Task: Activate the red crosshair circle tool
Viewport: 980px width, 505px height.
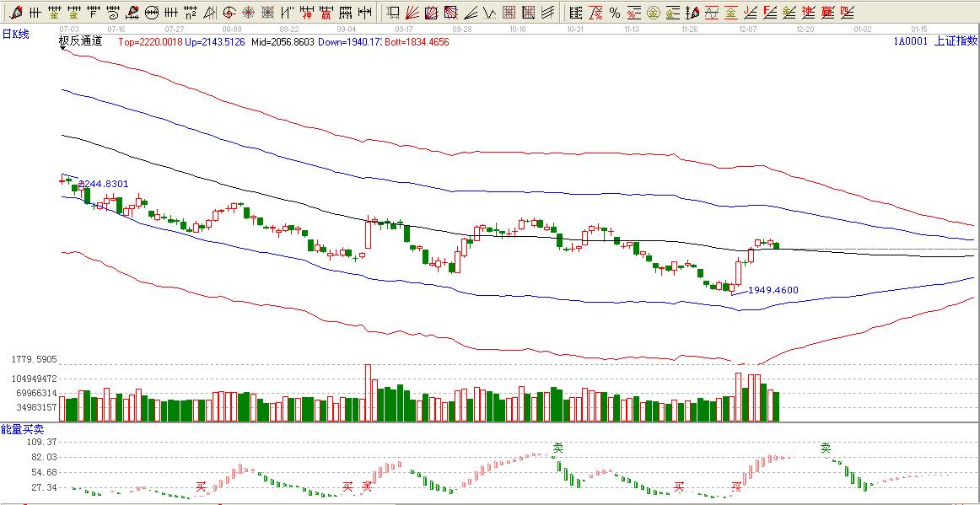Action: 229,13
